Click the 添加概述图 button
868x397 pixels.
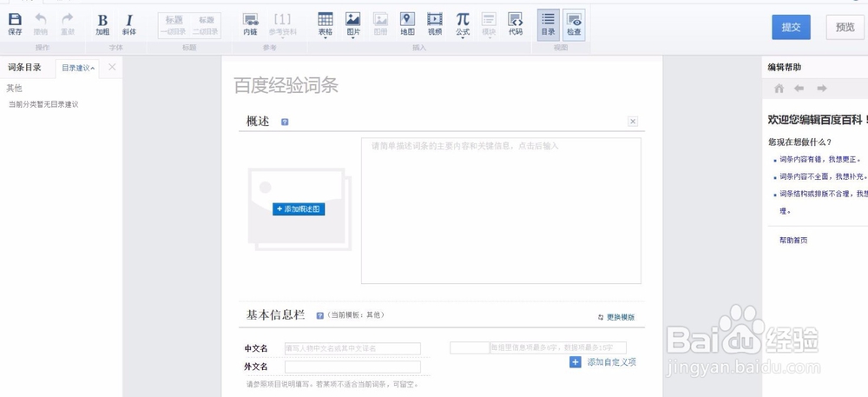[x=299, y=209]
